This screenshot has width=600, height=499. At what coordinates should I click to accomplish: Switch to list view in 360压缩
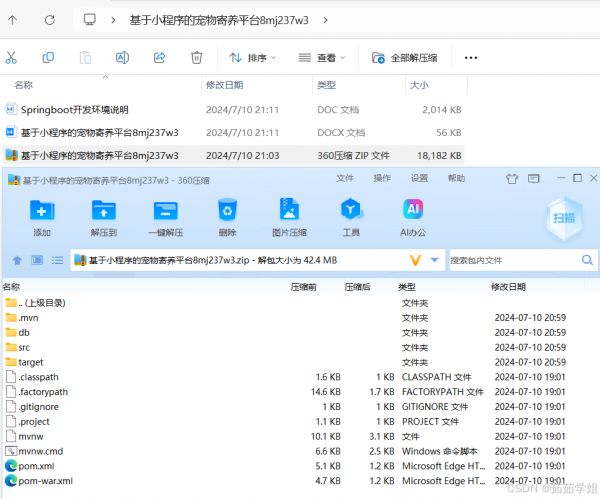pos(57,260)
